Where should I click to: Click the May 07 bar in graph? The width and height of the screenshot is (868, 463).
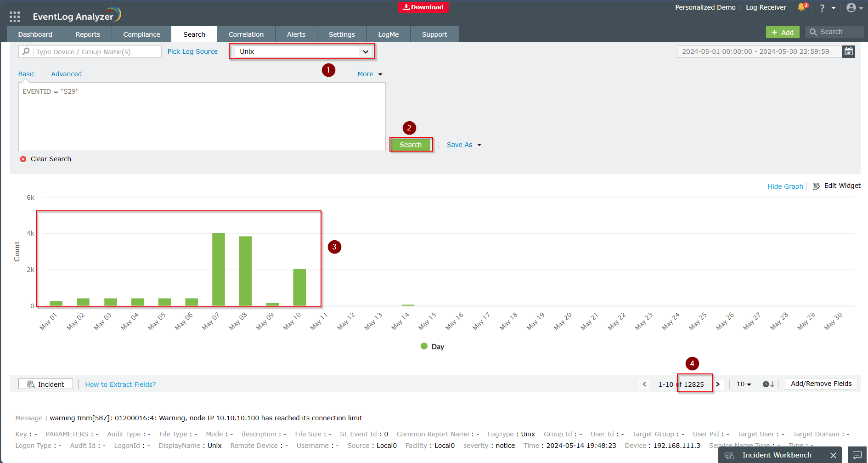pos(219,269)
